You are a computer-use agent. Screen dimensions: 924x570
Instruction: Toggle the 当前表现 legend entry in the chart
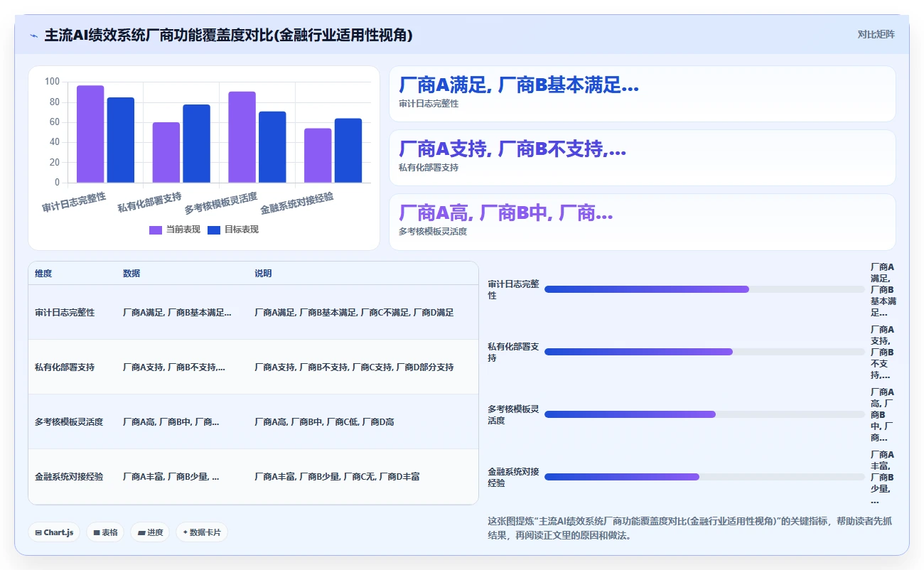pyautogui.click(x=174, y=230)
